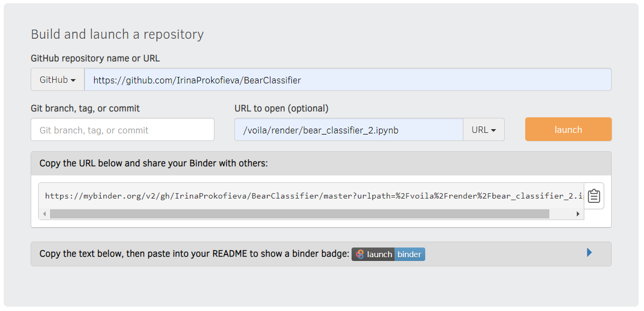Screen dimensions: 644x311
Task: Click the launch binder badge
Action: tap(388, 255)
